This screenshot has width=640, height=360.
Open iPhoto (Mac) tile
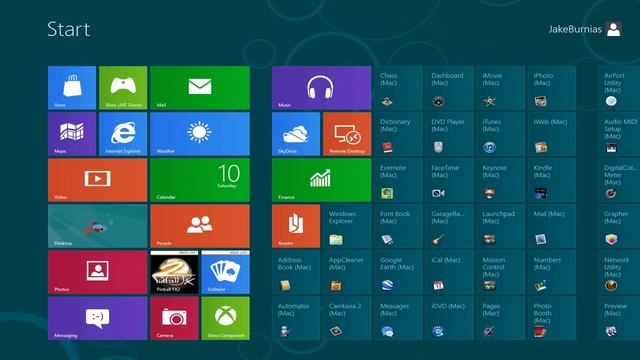(552, 88)
